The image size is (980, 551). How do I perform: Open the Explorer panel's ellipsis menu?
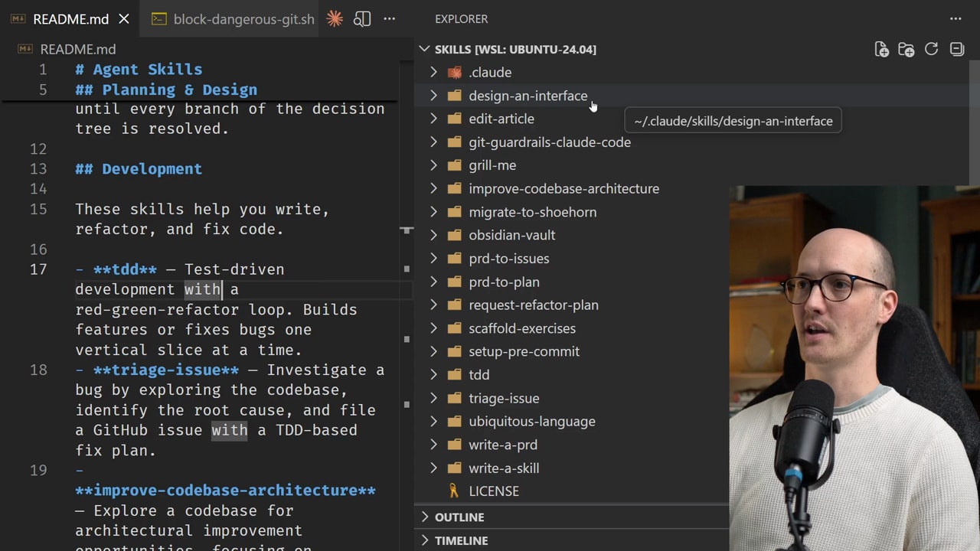coord(955,19)
